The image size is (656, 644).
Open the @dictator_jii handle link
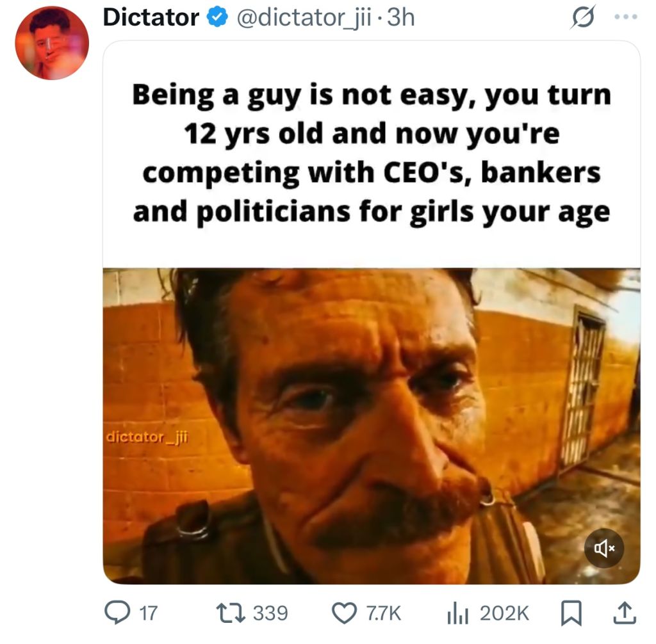click(304, 17)
